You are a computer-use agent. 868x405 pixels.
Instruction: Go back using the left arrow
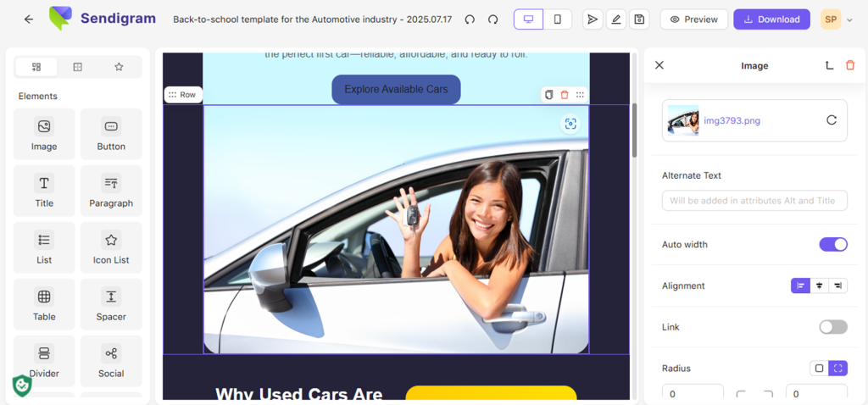tap(29, 19)
